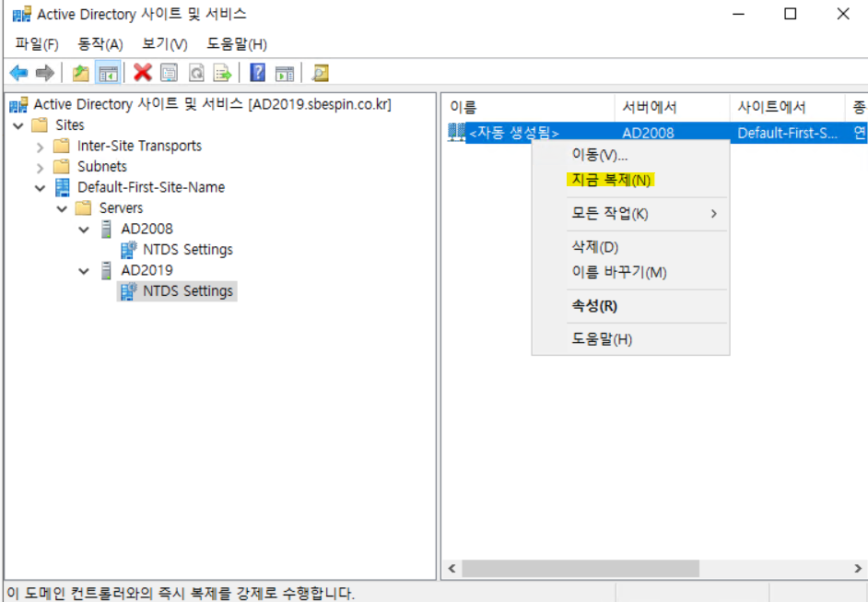Select the AD2008 tree label
The width and height of the screenshot is (868, 602).
(147, 229)
